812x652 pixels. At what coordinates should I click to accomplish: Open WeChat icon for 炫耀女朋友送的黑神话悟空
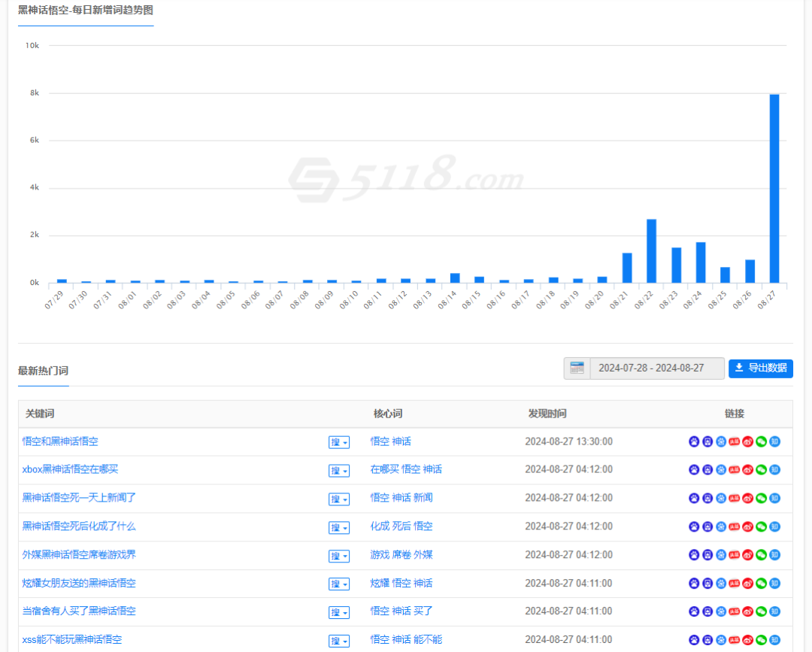pos(761,583)
